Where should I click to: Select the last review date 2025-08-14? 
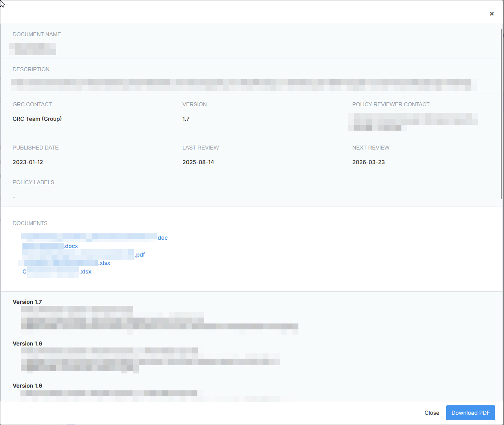198,162
